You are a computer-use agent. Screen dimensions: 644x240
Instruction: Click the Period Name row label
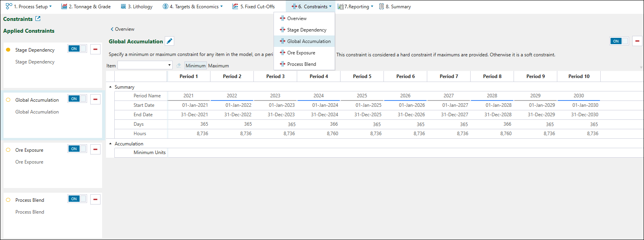147,96
